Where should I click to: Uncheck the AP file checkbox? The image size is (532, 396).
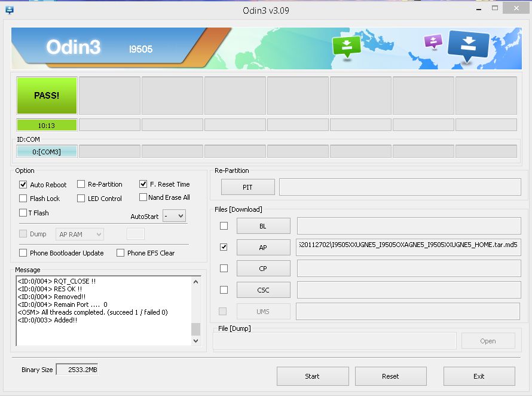pyautogui.click(x=224, y=247)
